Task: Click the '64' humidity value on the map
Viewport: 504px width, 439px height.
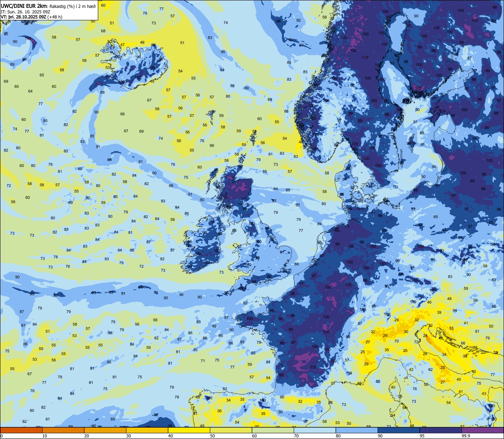Action: click(x=30, y=91)
